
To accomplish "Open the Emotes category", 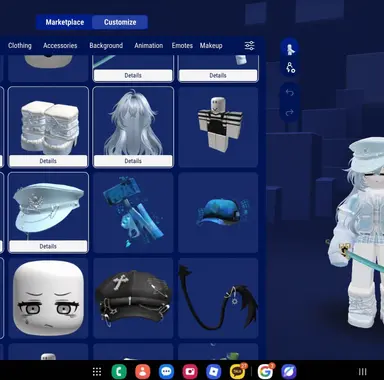I will pyautogui.click(x=182, y=46).
